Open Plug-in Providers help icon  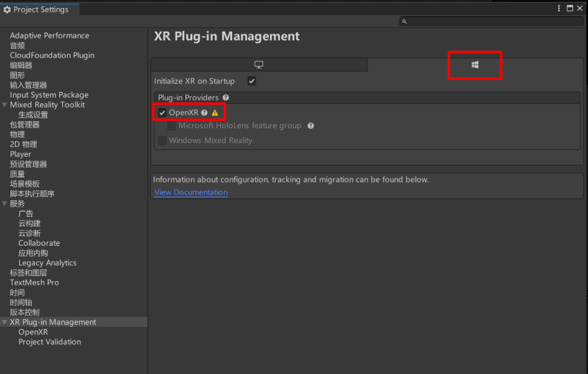click(226, 98)
